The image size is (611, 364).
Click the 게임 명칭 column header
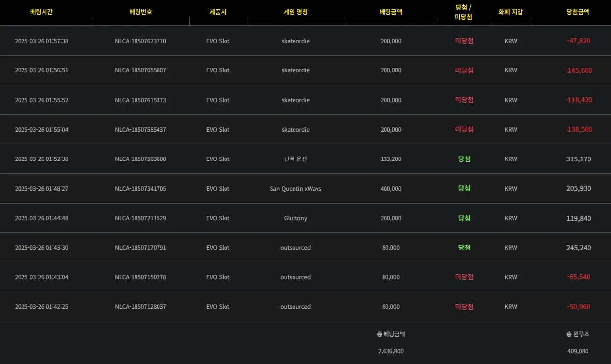point(295,12)
